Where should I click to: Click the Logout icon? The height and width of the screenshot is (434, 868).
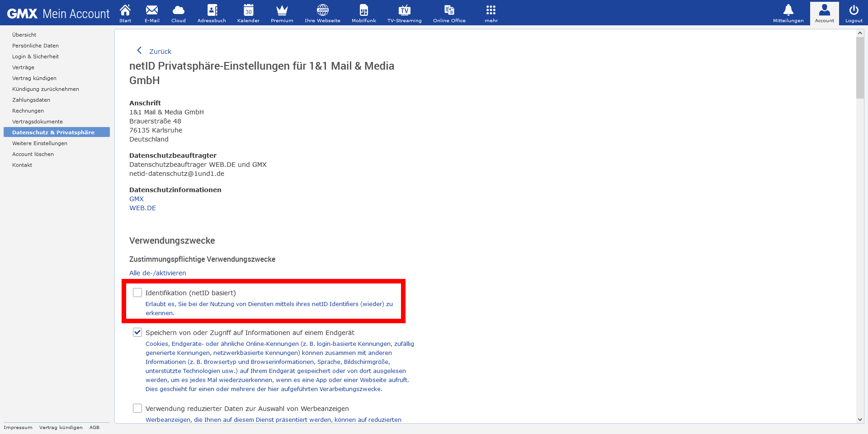pos(854,13)
